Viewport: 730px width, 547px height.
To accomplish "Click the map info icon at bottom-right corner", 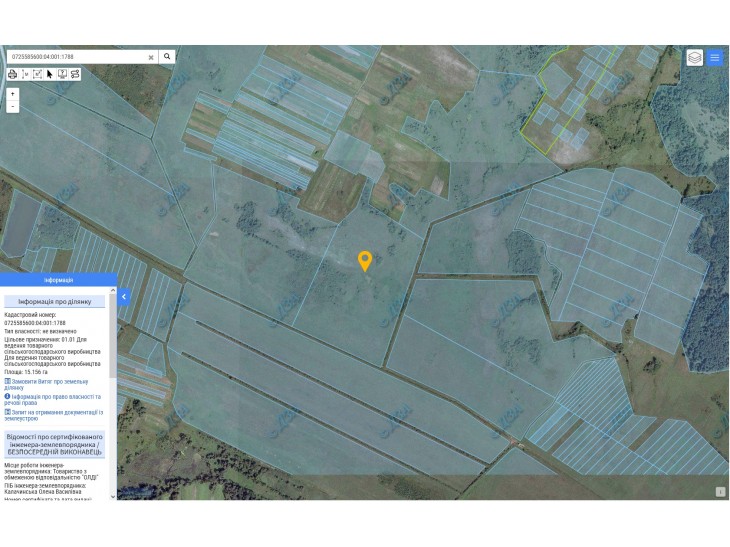I will point(720,492).
